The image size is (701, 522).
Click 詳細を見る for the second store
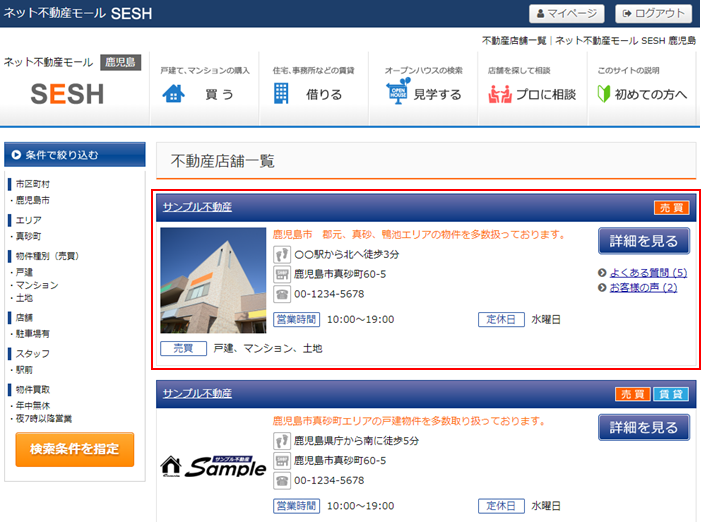point(644,427)
